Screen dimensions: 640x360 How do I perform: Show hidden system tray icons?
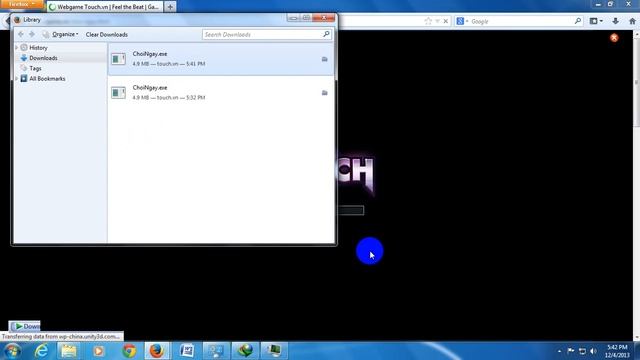click(x=559, y=351)
